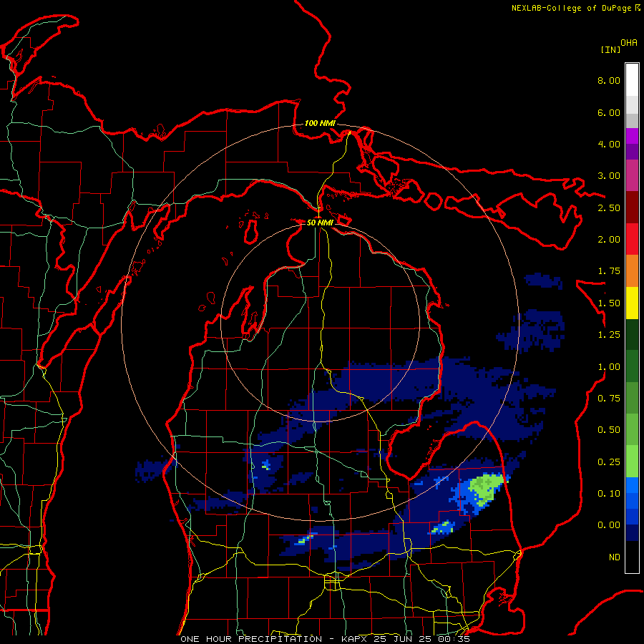Click the 1.00 legend value

(x=609, y=367)
